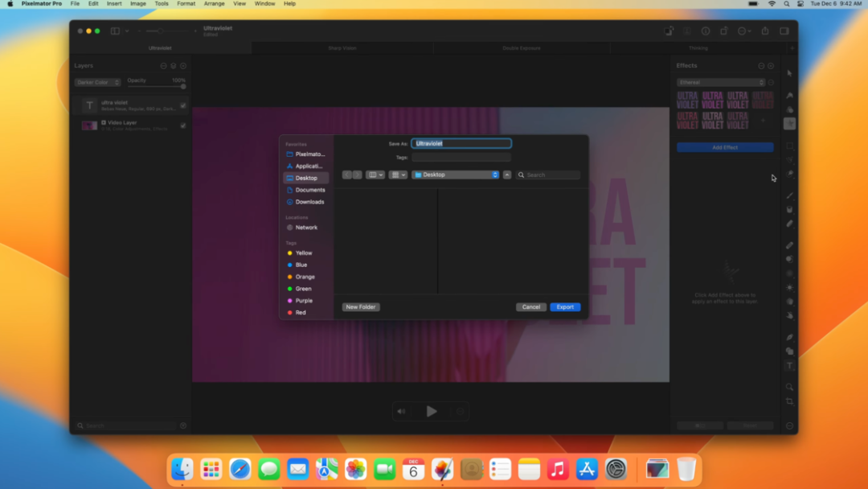Click the Export button
Screen dimensions: 868x489
coord(565,306)
